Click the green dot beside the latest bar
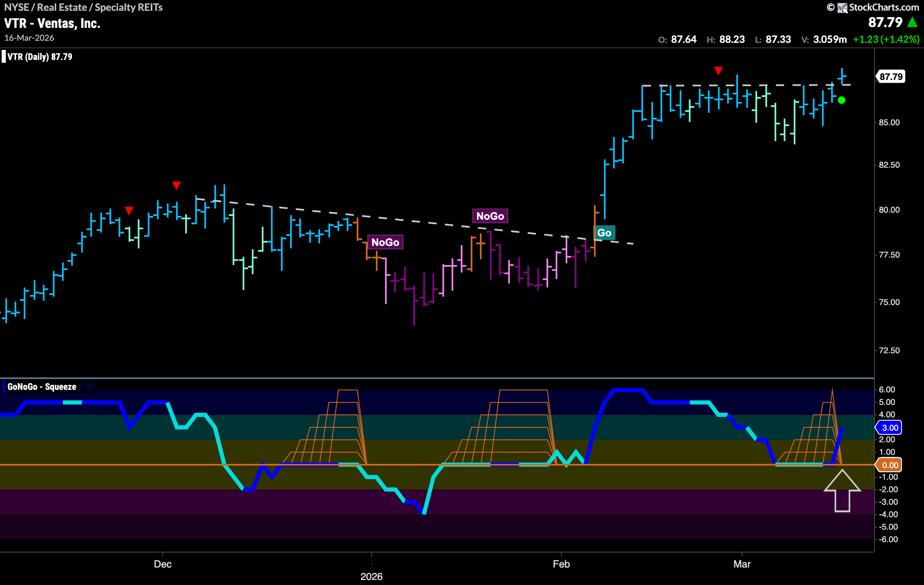 point(842,100)
